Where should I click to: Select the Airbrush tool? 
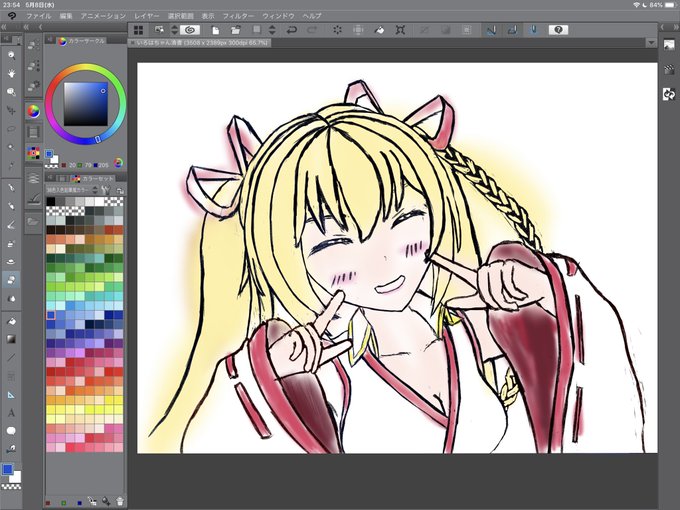pyautogui.click(x=11, y=243)
